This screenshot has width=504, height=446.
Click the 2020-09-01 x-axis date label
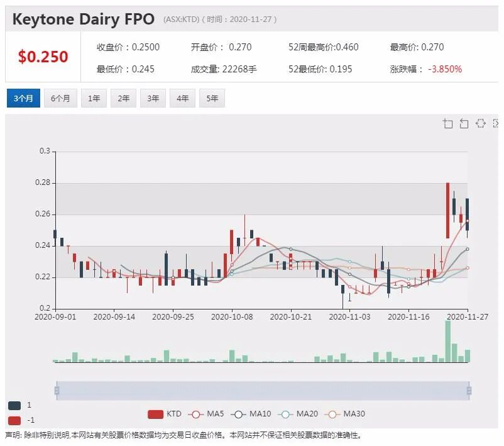point(55,317)
